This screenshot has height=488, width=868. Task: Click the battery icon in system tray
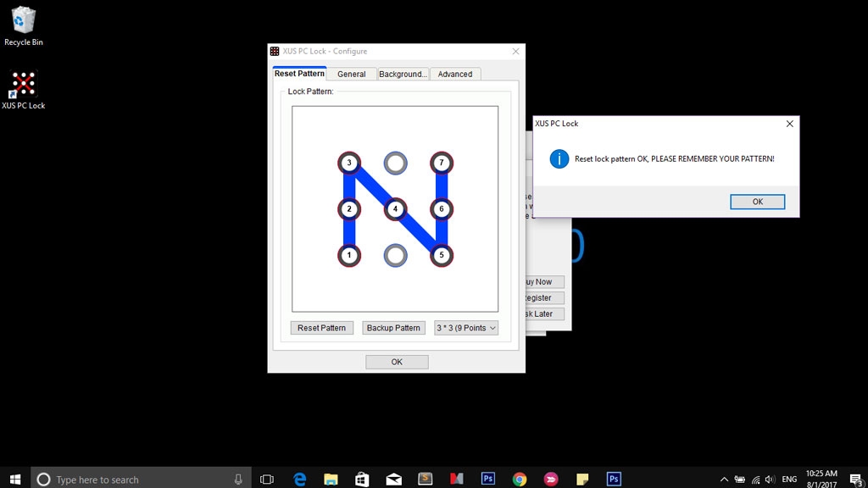tap(739, 480)
